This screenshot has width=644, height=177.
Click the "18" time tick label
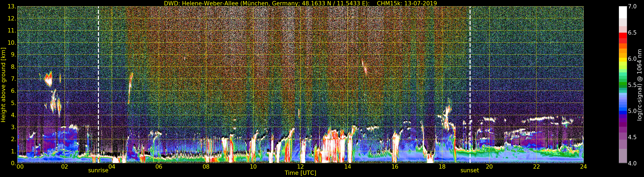point(442,167)
